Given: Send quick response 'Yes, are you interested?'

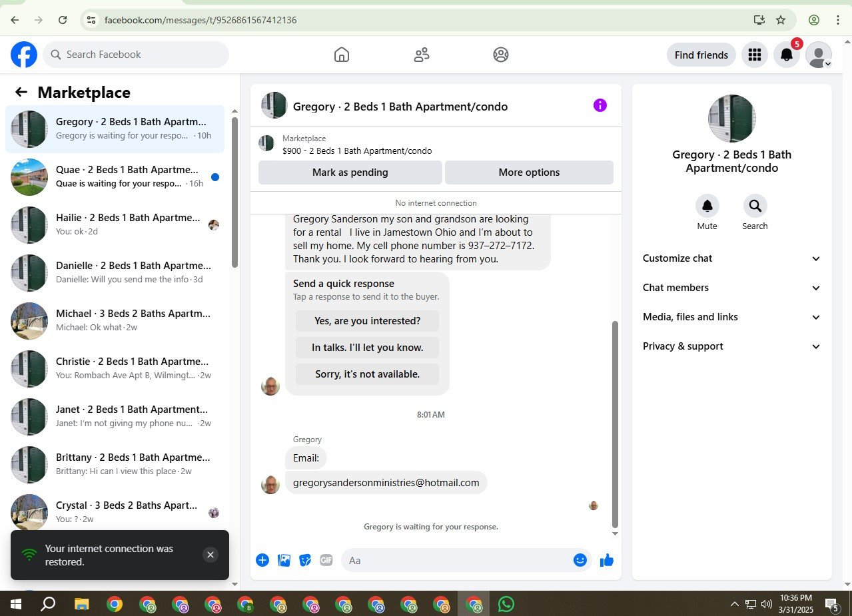Looking at the screenshot, I should [368, 321].
